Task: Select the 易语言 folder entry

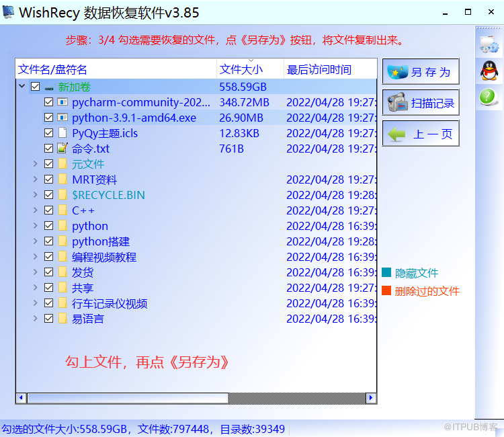Action: [88, 319]
